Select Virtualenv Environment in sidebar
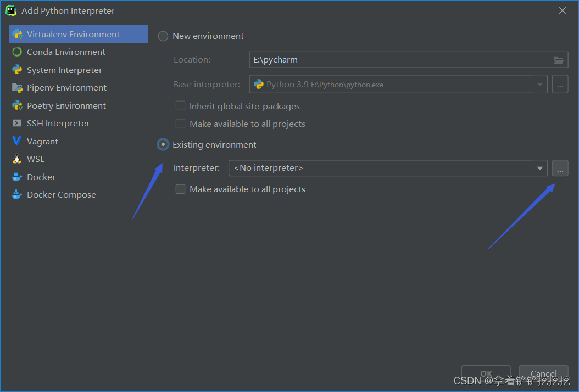Screen dimensions: 579x392 (x=79, y=35)
